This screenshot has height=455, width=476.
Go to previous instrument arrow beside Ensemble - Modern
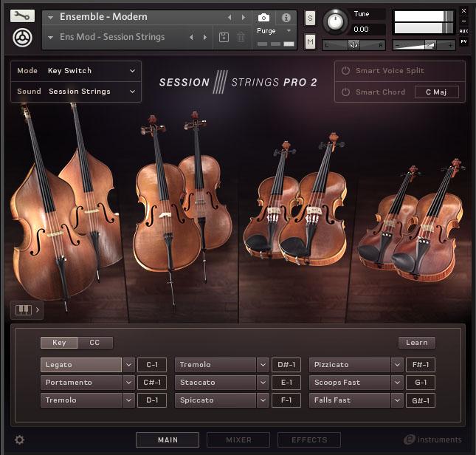(x=230, y=18)
